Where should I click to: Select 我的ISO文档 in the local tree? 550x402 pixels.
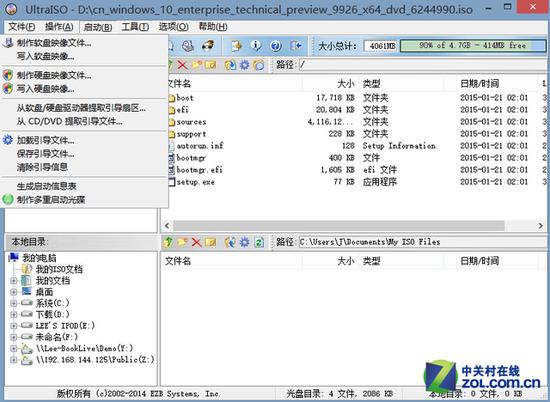[x=59, y=269]
